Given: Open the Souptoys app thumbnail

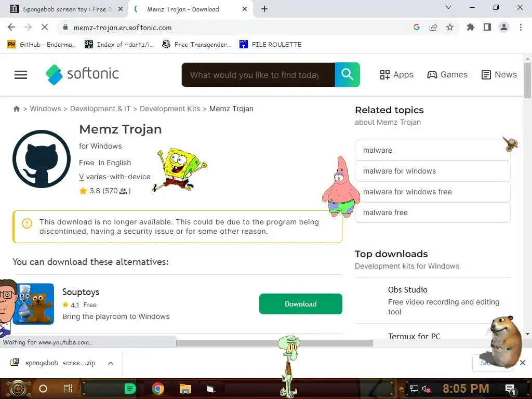Looking at the screenshot, I should point(33,304).
